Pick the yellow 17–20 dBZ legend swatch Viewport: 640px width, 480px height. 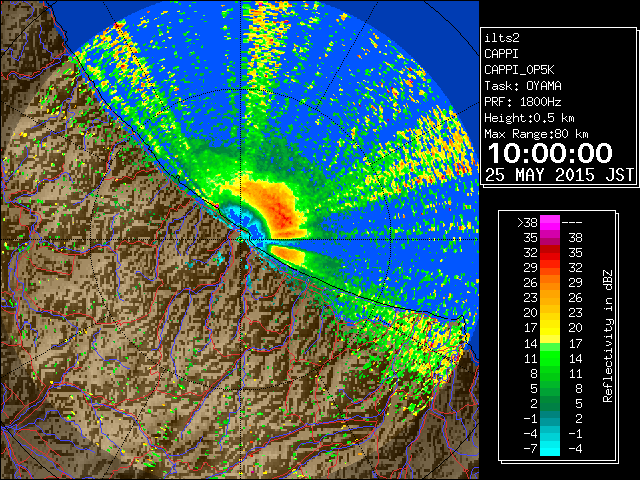click(550, 328)
